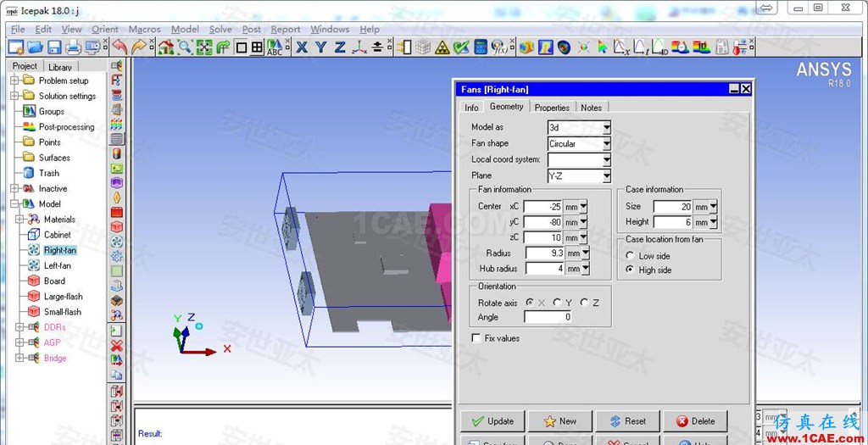Select Y rotate axis radio button
Viewport: 868px width, 445px height.
click(x=558, y=303)
